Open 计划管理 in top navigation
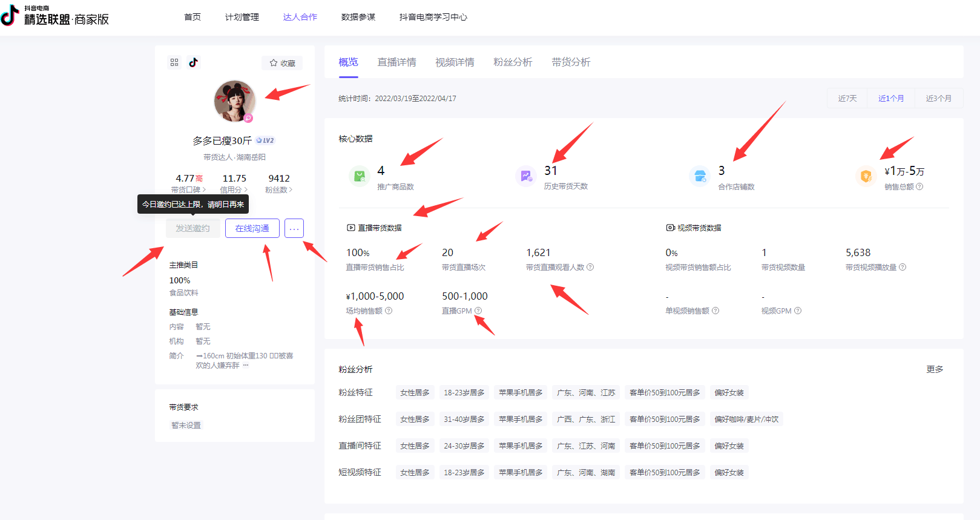Screen dimensions: 980x520 pos(242,17)
